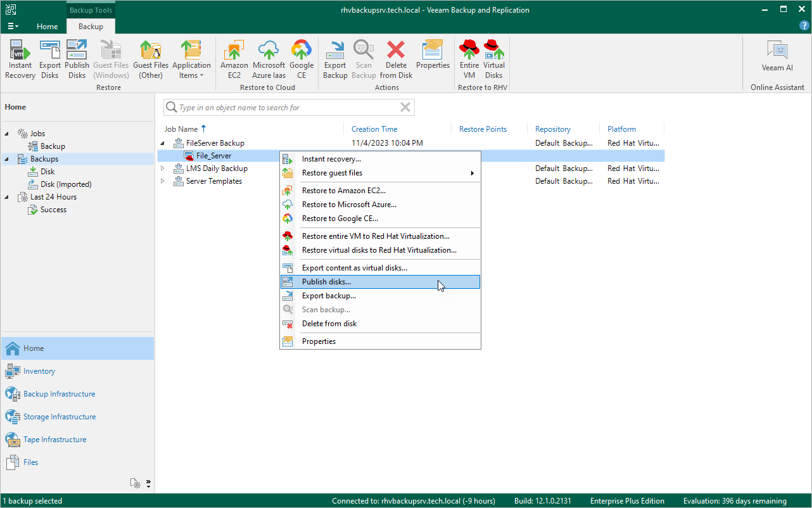Click the Publish Disks ribbon icon

77,59
